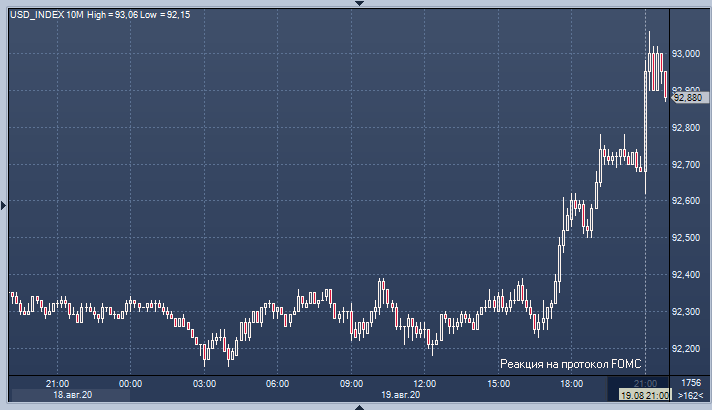Click the 93,000 price axis label
Image resolution: width=712 pixels, height=410 pixels.
pyautogui.click(x=687, y=53)
